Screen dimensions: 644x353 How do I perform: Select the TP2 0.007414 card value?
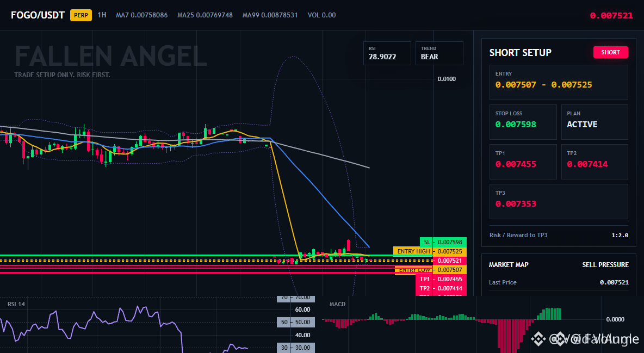587,164
